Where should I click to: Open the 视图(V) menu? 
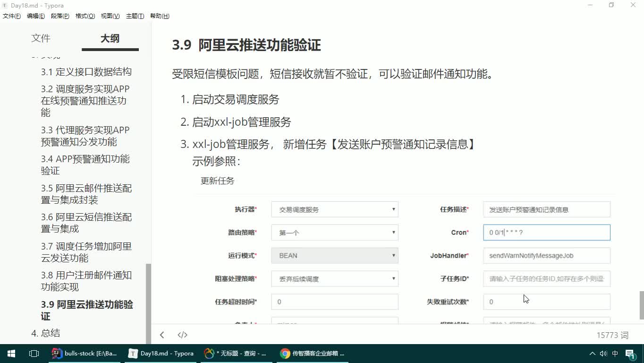point(110,16)
